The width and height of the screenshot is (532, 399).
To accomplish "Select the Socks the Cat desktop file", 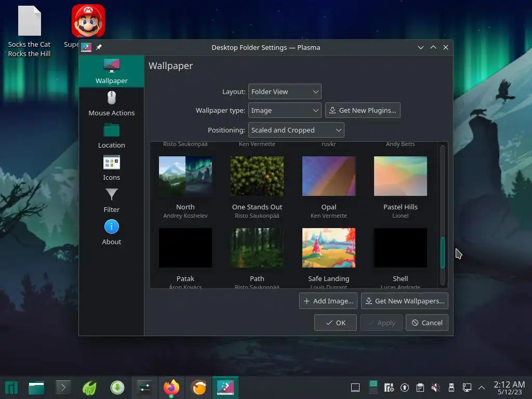I will coord(29,31).
